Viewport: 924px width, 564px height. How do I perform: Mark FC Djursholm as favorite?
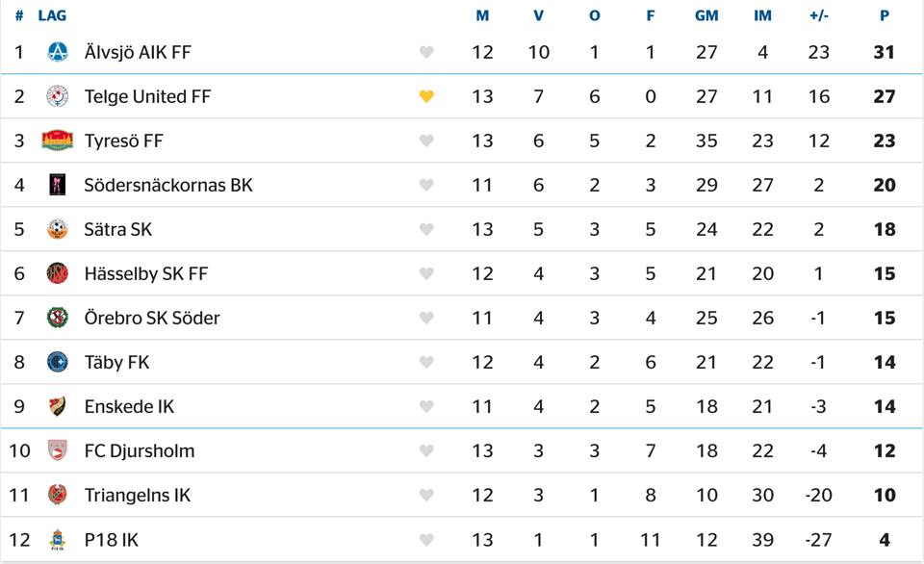click(x=426, y=450)
